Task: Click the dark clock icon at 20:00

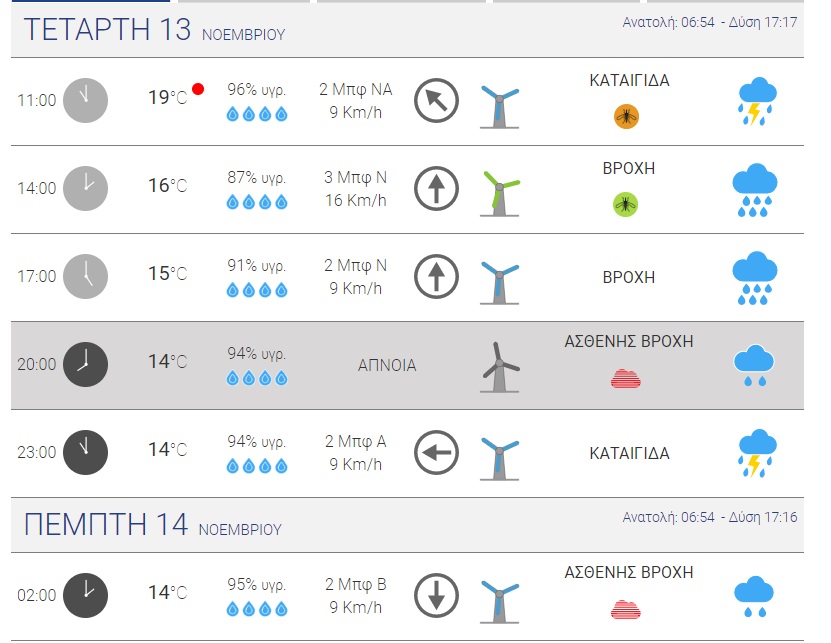Action: pos(85,364)
